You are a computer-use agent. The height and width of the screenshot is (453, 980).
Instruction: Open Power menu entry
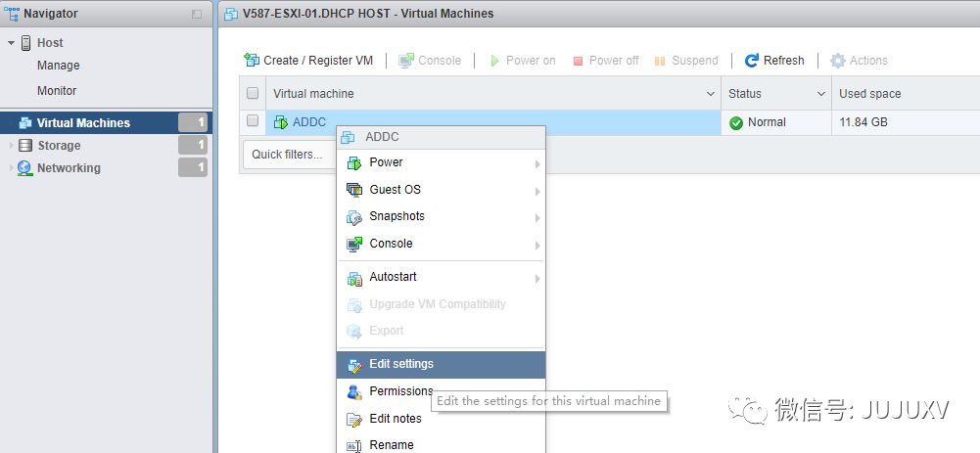442,162
